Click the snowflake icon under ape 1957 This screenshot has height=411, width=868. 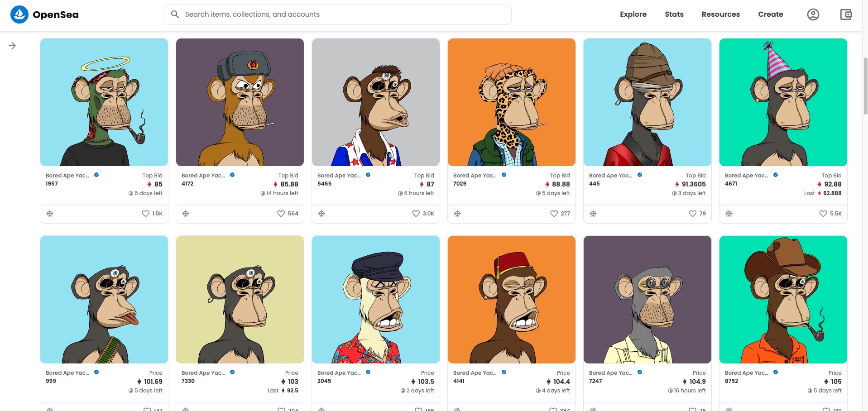[50, 214]
